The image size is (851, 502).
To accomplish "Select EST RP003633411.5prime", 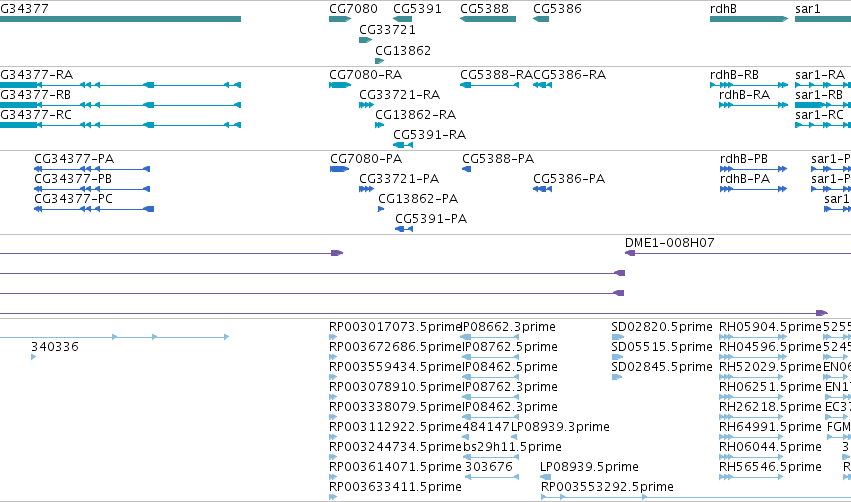I will [x=333, y=498].
